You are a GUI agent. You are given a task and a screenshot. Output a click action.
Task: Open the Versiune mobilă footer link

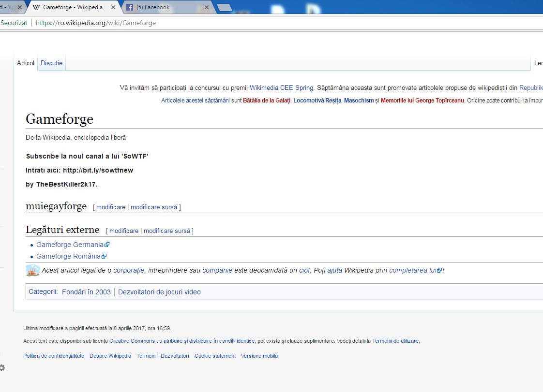click(x=259, y=356)
